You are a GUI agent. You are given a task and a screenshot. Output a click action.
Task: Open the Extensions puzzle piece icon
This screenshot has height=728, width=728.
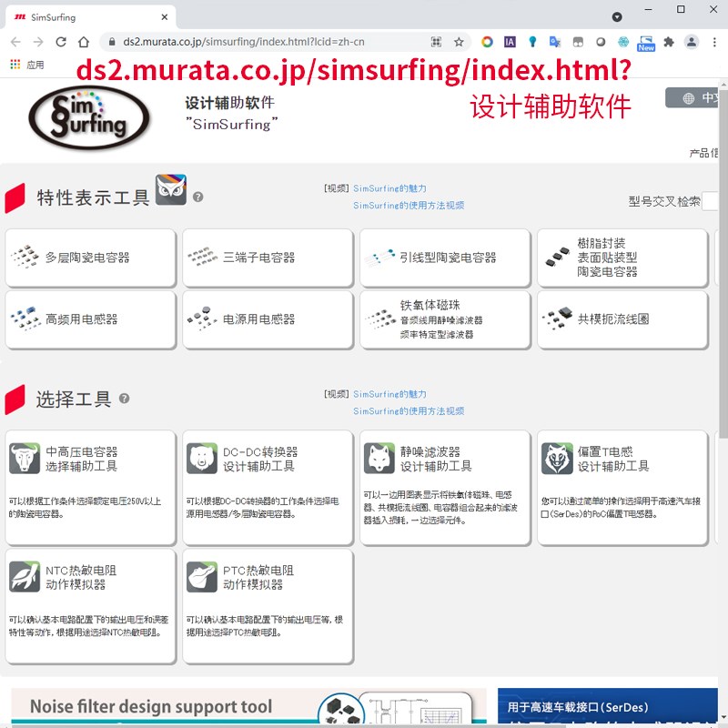point(669,42)
